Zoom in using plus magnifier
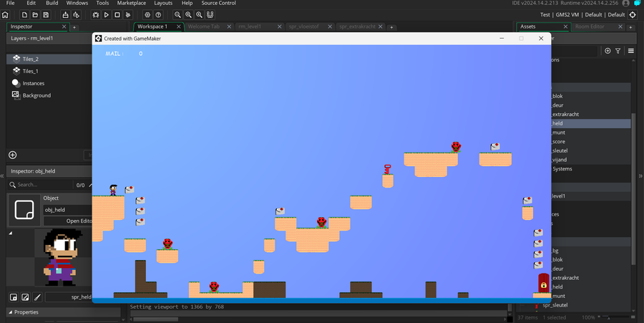 click(199, 15)
